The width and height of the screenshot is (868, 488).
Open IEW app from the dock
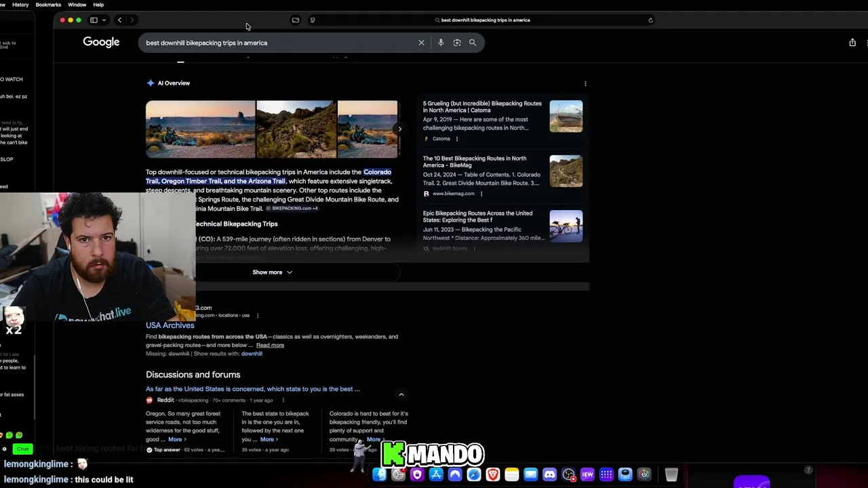587,474
